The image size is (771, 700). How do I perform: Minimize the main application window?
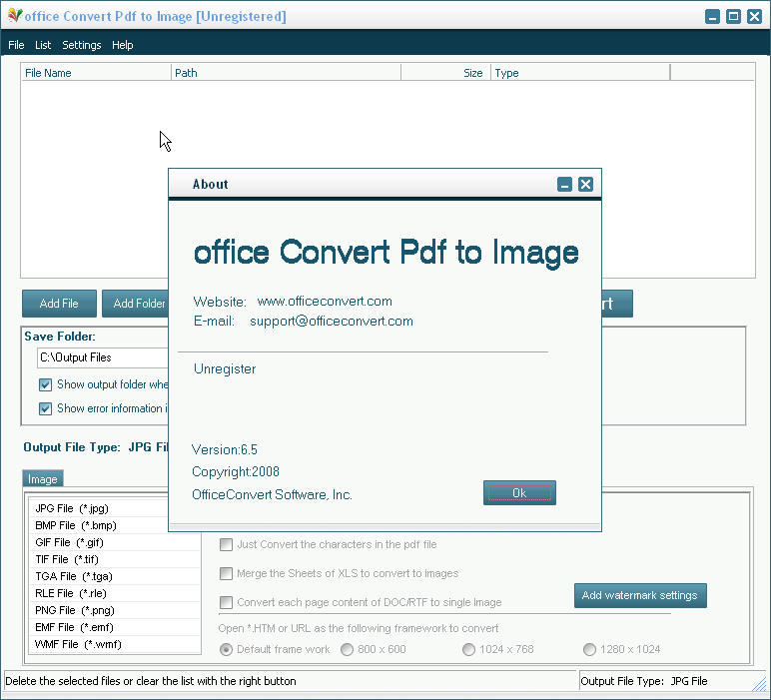(712, 16)
